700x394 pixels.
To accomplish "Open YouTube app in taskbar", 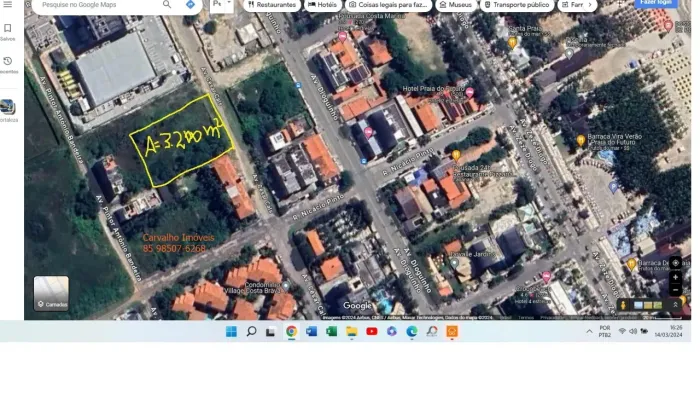I will pyautogui.click(x=372, y=332).
